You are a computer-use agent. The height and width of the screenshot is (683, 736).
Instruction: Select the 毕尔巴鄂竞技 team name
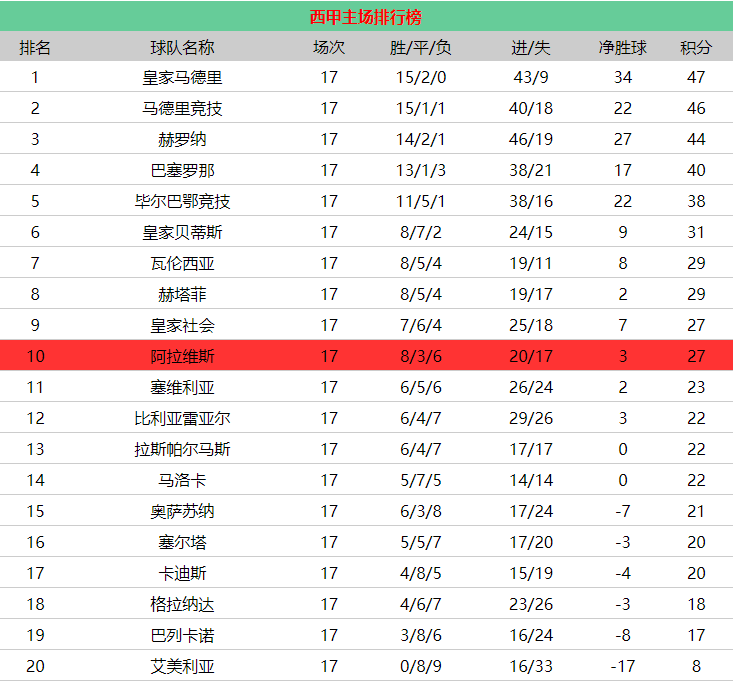tap(182, 201)
